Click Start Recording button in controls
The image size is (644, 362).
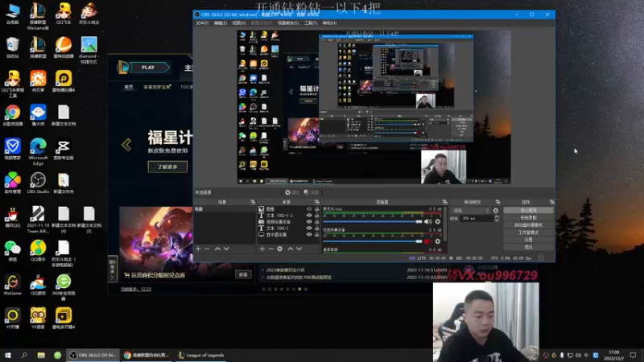tap(528, 217)
